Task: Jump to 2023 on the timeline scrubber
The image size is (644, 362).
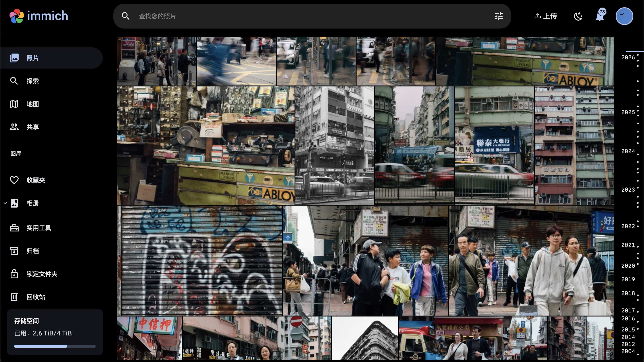Action: click(x=628, y=190)
